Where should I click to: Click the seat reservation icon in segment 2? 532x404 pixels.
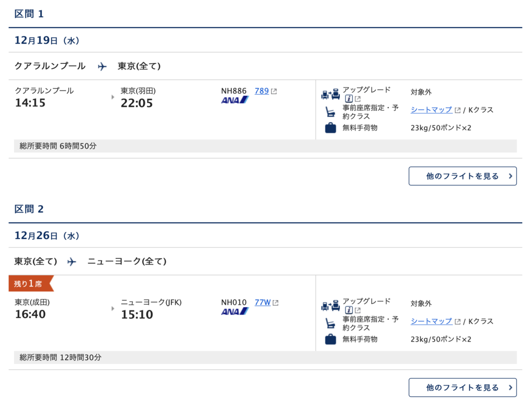click(330, 323)
